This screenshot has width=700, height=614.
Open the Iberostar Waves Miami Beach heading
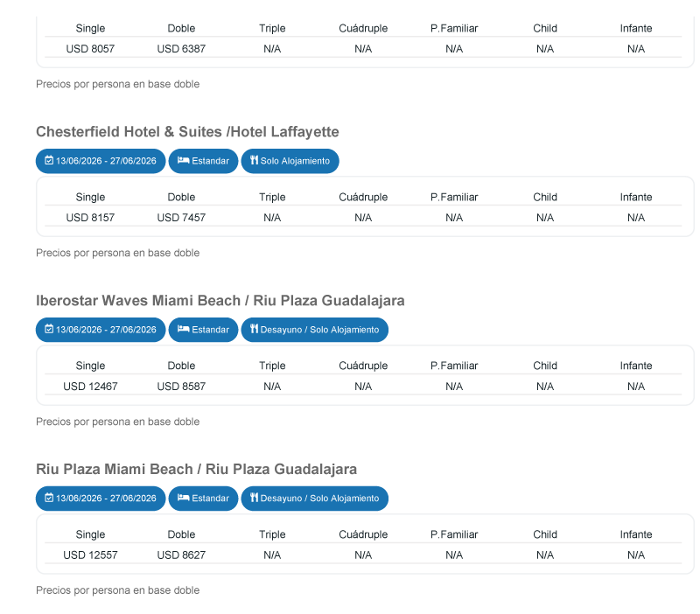click(220, 301)
